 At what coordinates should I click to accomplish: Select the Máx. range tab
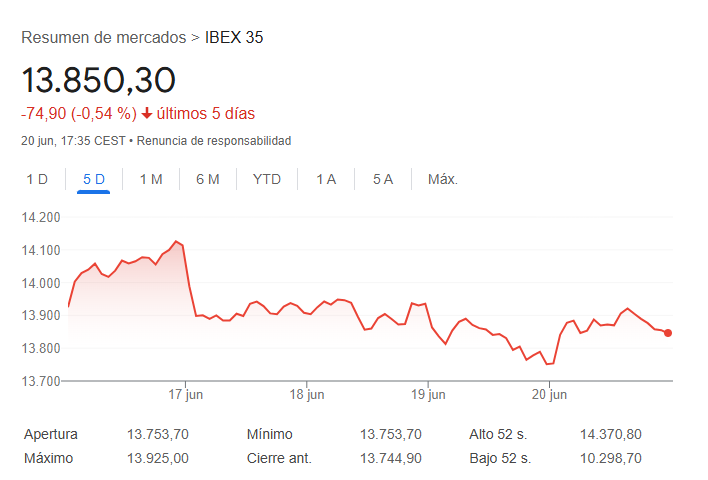(443, 179)
